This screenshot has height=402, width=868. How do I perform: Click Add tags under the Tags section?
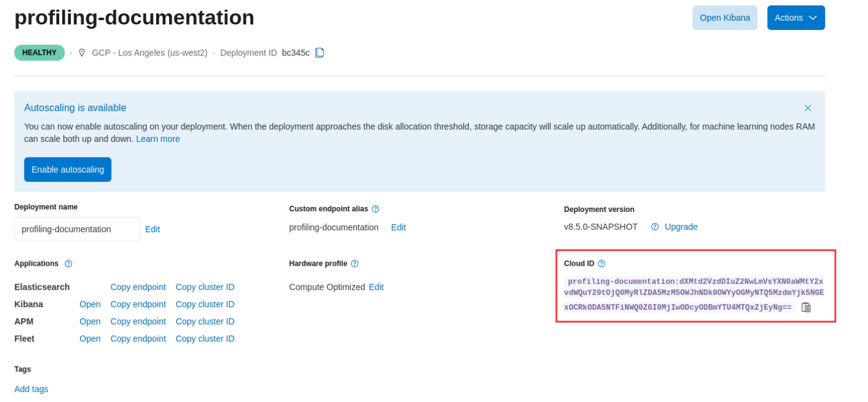(x=31, y=389)
